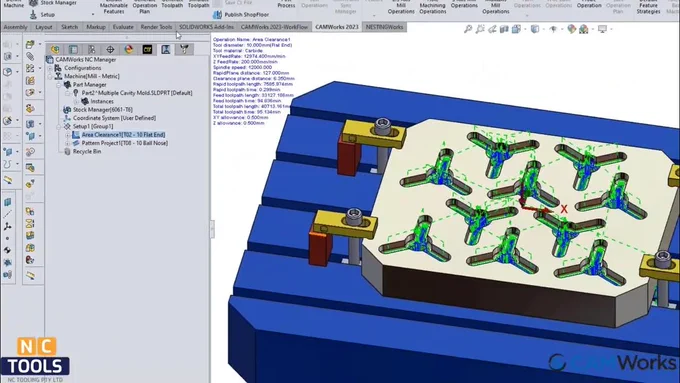Select the CAMWorks NC Manager root item

click(x=85, y=60)
